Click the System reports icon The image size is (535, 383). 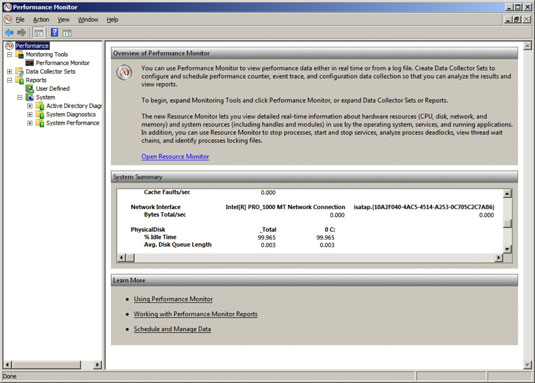point(30,97)
